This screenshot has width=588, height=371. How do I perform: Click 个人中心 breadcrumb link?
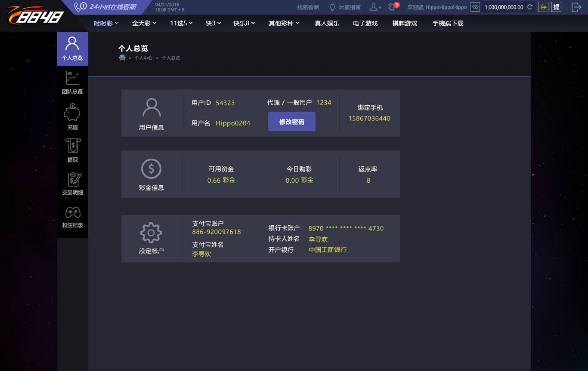(x=143, y=58)
